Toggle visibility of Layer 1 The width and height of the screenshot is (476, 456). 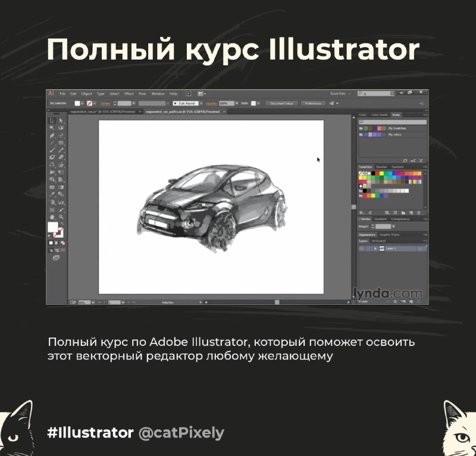(361, 248)
